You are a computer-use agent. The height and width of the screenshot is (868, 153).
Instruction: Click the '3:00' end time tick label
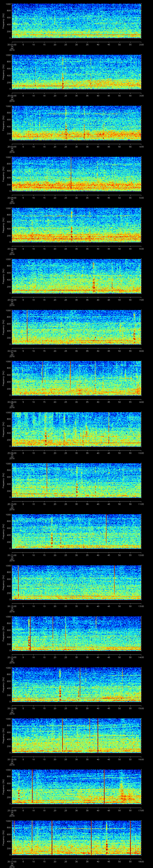click(141, 96)
